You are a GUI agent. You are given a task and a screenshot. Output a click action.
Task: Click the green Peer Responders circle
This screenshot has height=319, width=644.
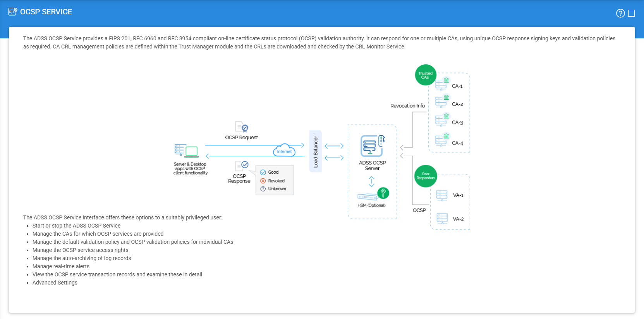425,176
